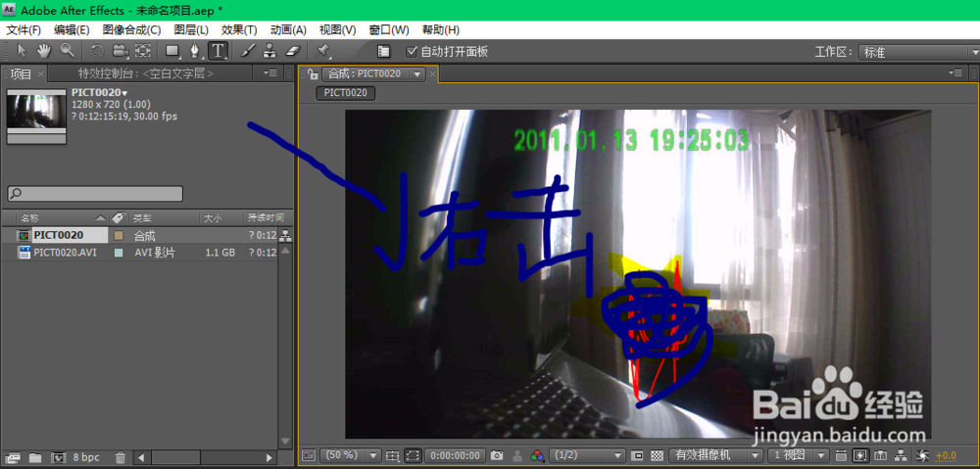Open the 文件(F) menu
This screenshot has width=980, height=469.
[24, 30]
